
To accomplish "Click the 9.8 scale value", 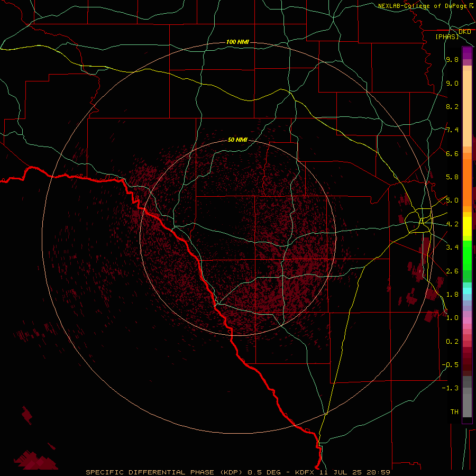I will click(452, 59).
